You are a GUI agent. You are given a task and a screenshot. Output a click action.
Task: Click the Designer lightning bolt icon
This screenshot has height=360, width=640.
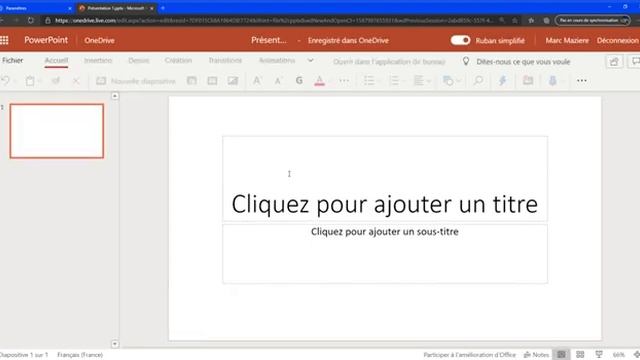click(x=503, y=81)
